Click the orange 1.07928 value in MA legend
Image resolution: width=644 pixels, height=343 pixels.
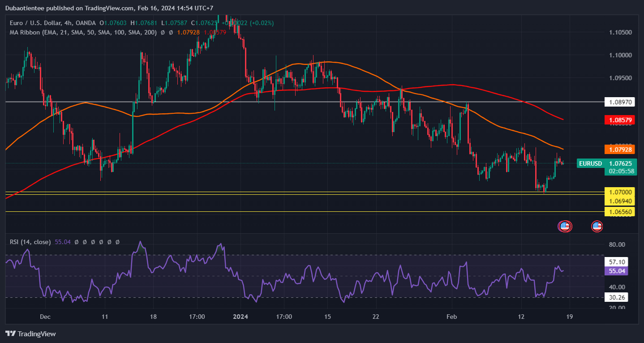189,32
